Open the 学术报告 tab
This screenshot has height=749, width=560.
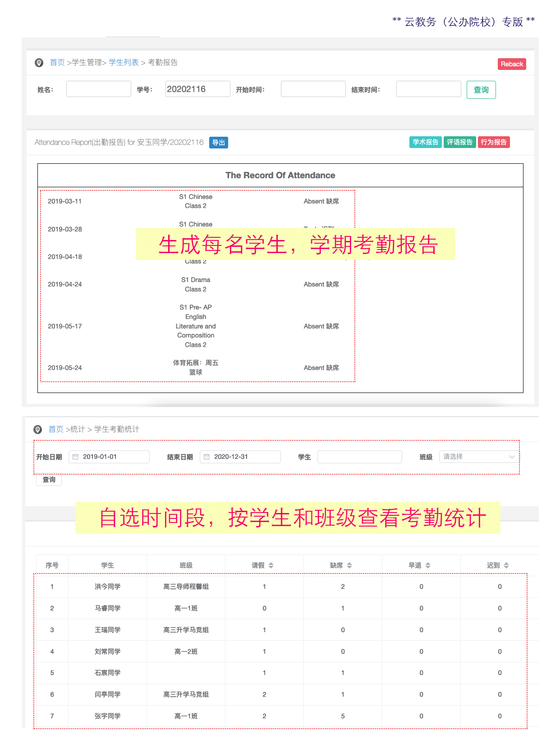coord(425,142)
